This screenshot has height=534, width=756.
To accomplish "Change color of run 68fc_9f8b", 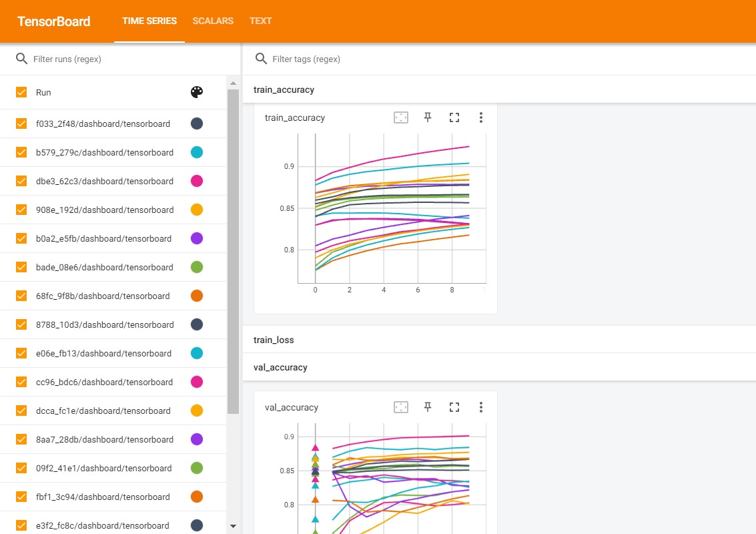I will [197, 296].
